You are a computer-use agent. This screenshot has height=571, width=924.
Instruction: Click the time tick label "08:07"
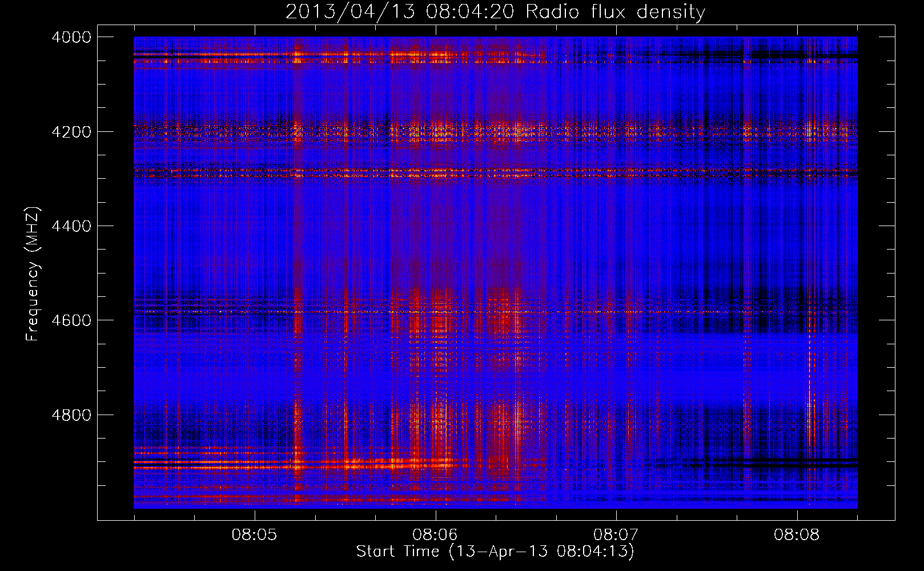tap(616, 534)
